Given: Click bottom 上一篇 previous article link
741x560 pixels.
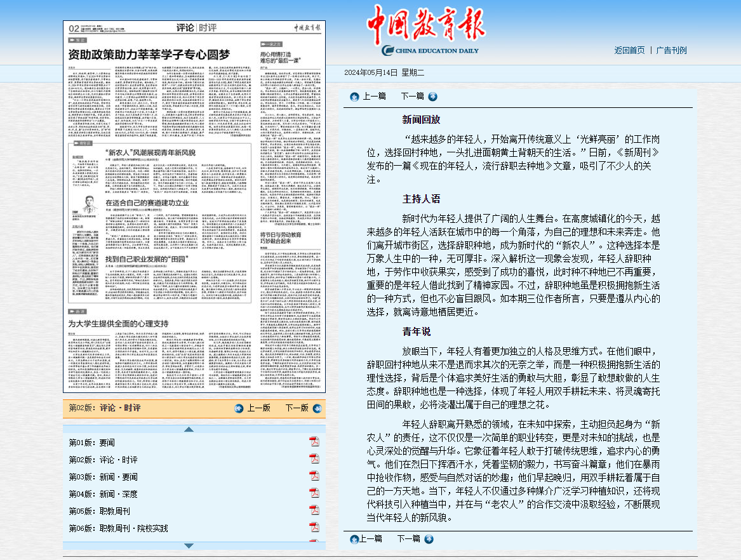Looking at the screenshot, I should 370,539.
